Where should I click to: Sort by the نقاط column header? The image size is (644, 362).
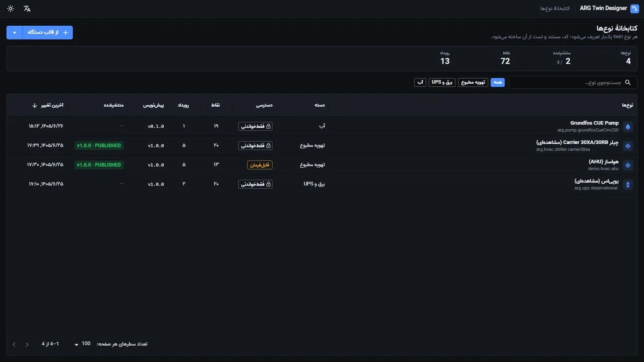(x=215, y=105)
